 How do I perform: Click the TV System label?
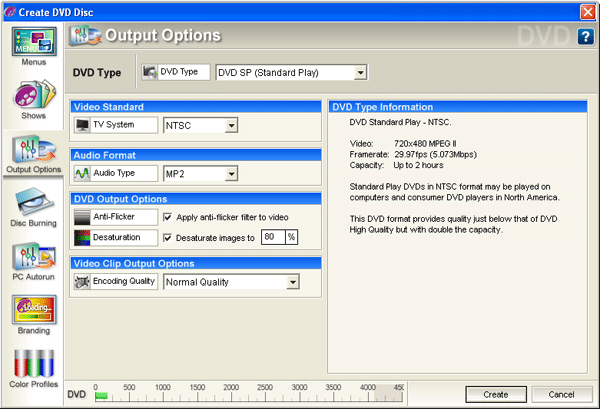pos(114,125)
